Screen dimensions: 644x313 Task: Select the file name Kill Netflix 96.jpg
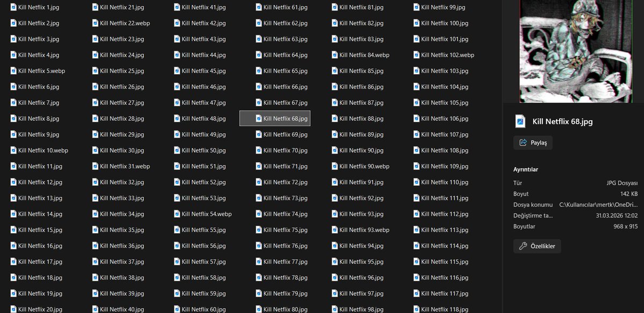(x=362, y=278)
